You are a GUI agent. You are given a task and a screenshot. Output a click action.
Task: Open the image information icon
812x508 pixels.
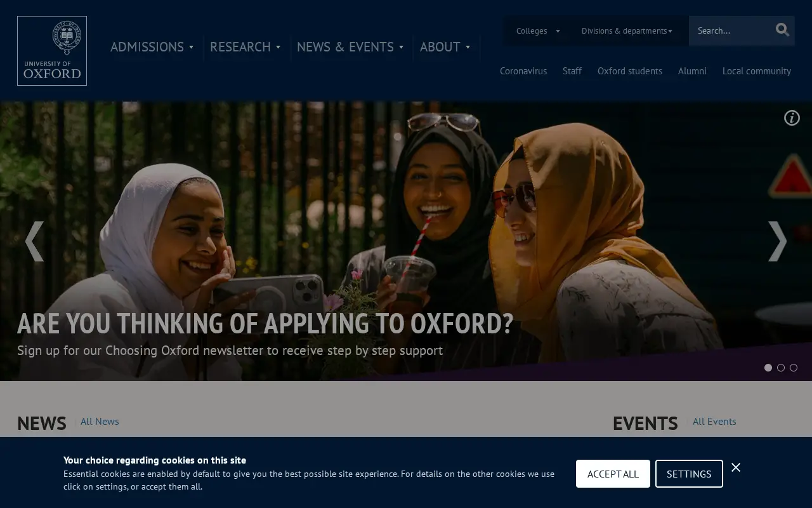coord(792,117)
